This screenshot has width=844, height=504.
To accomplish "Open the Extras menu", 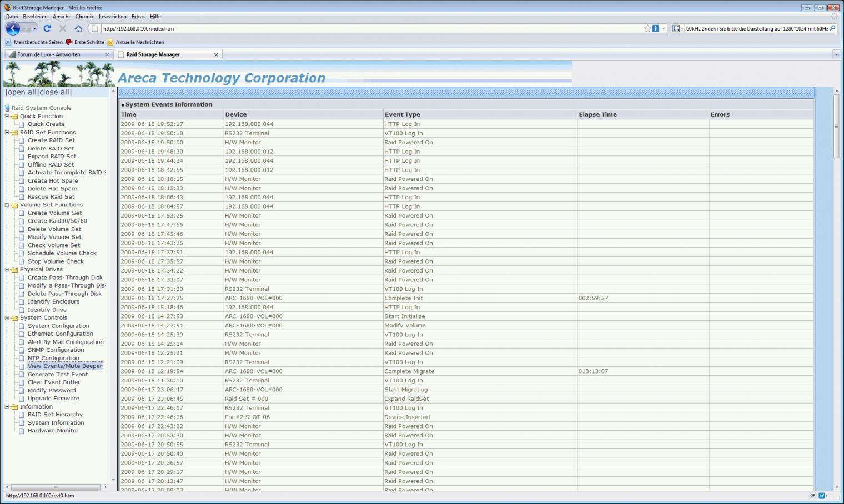I will click(x=138, y=17).
